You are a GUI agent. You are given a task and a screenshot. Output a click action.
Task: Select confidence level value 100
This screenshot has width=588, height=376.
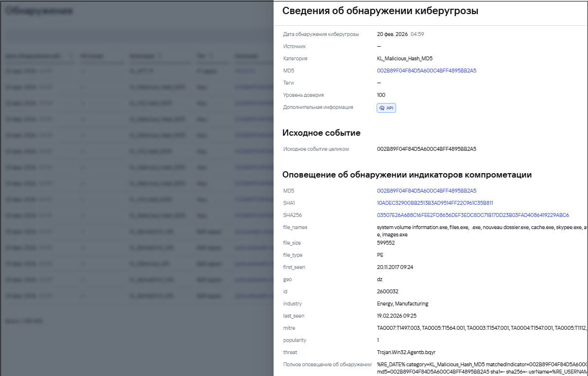381,95
